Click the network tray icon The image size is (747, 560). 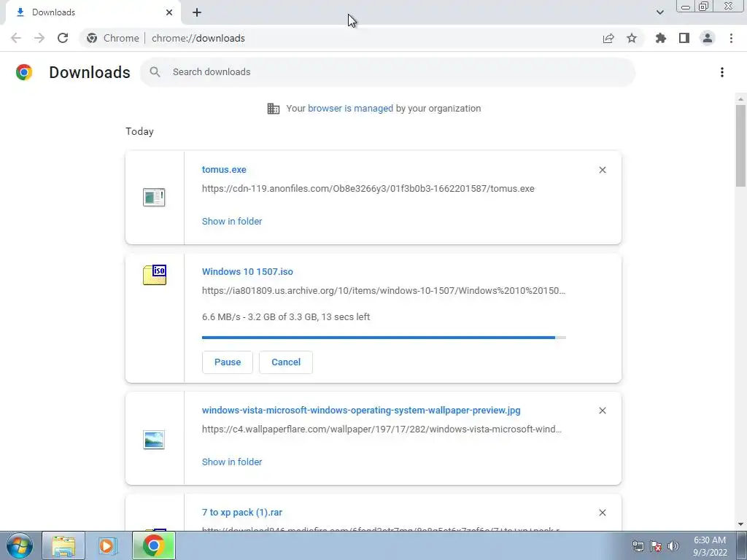(638, 546)
